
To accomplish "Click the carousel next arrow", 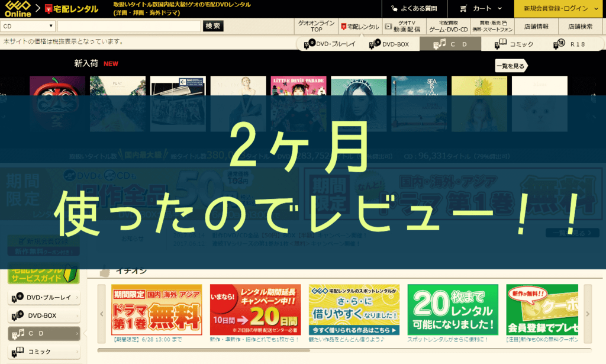I will point(588,314).
